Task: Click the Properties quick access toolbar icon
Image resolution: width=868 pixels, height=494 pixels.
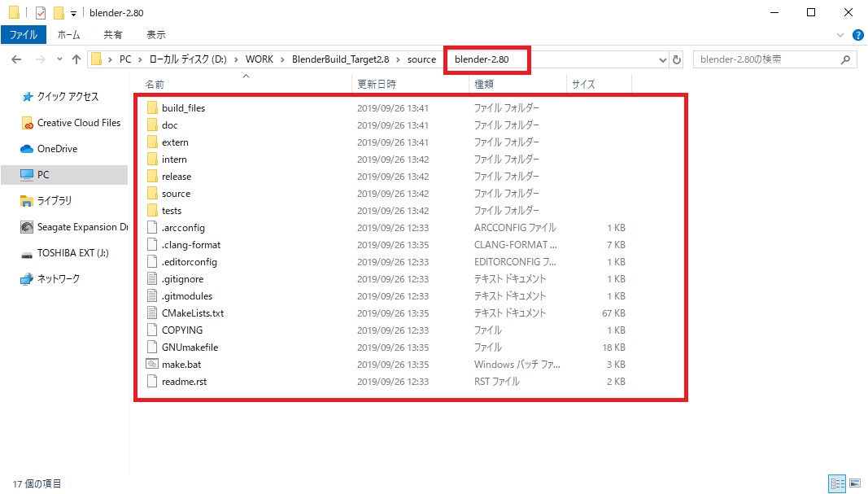Action: (41, 12)
